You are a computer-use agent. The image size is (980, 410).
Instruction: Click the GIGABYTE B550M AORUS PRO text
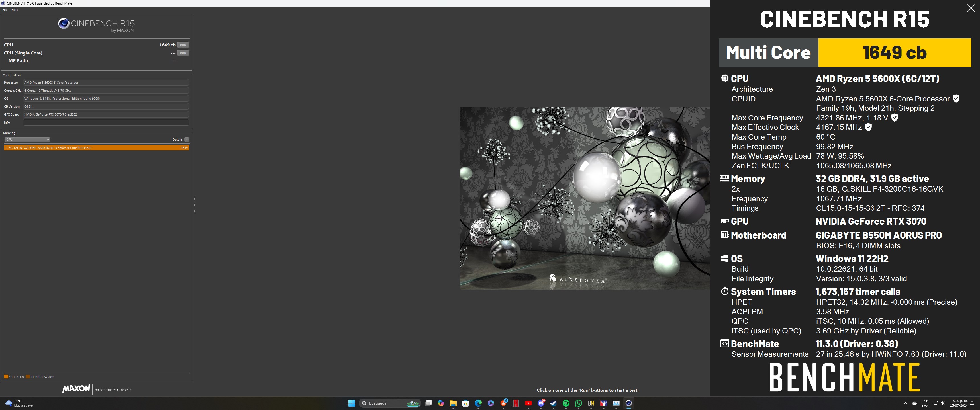878,235
